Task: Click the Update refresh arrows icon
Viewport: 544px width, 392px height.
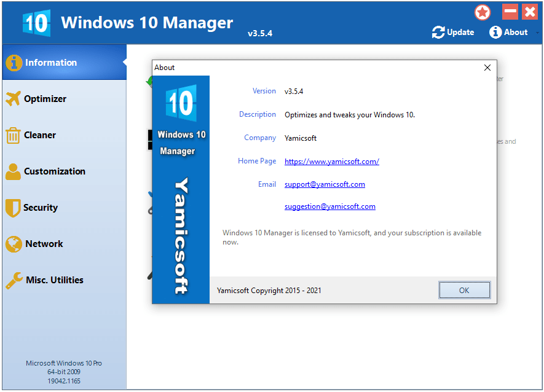Action: click(x=438, y=33)
